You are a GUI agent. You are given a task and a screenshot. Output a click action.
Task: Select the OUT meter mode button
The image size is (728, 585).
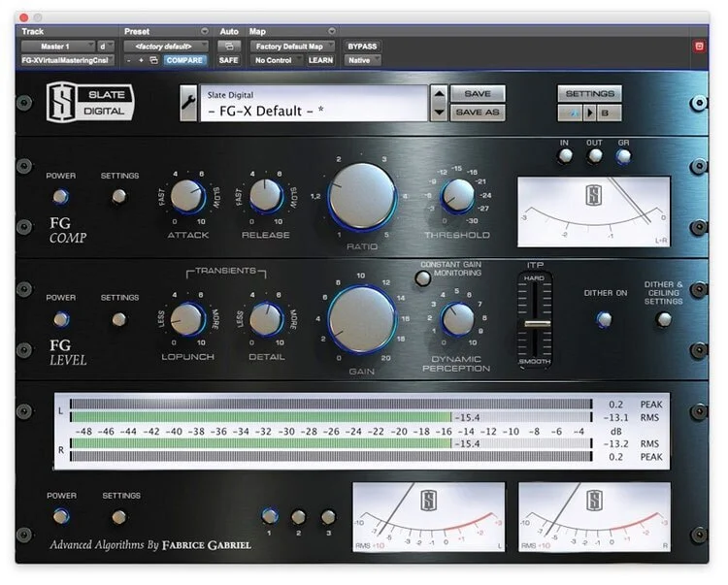(x=595, y=156)
